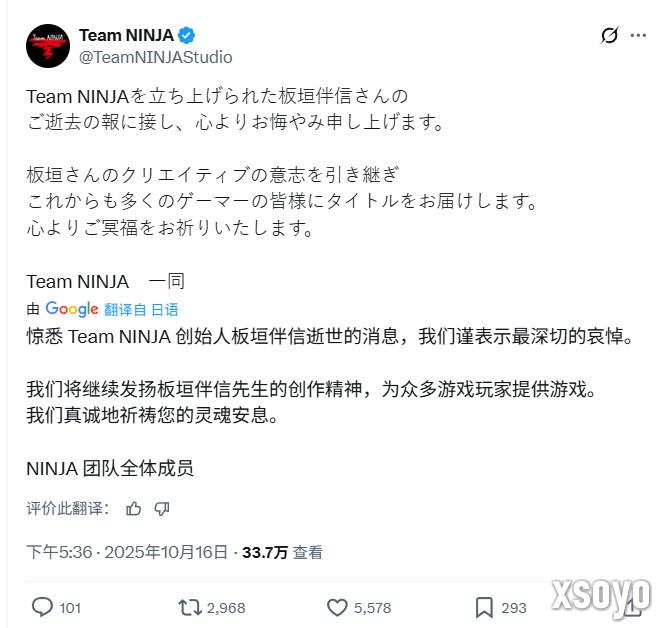This screenshot has height=628, width=665.
Task: Click the Team NINJA display name
Action: (126, 35)
